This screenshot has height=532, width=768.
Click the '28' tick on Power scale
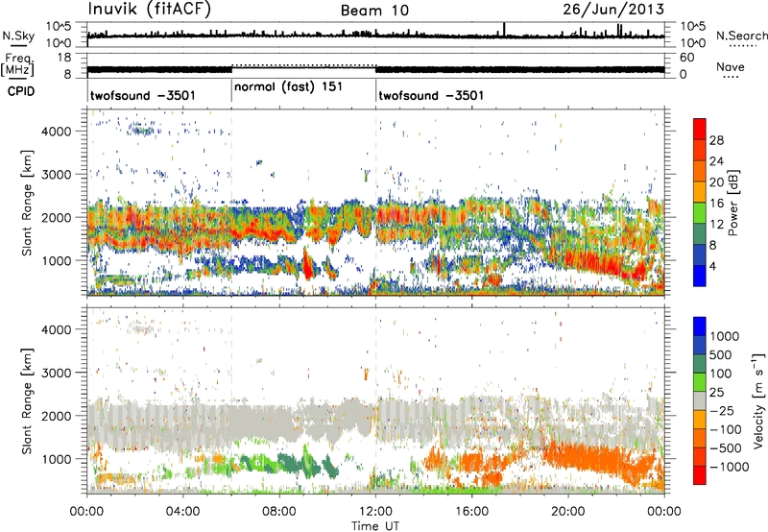(716, 140)
